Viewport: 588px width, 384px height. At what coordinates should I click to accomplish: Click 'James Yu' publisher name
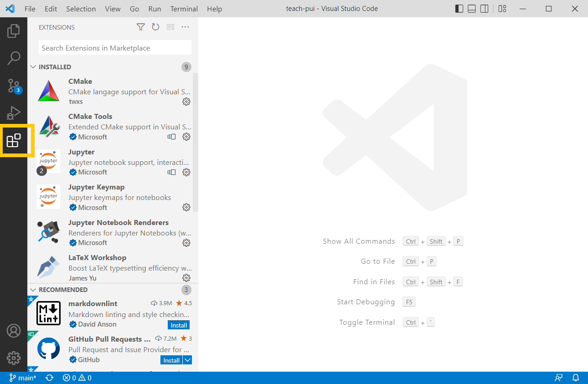point(83,278)
